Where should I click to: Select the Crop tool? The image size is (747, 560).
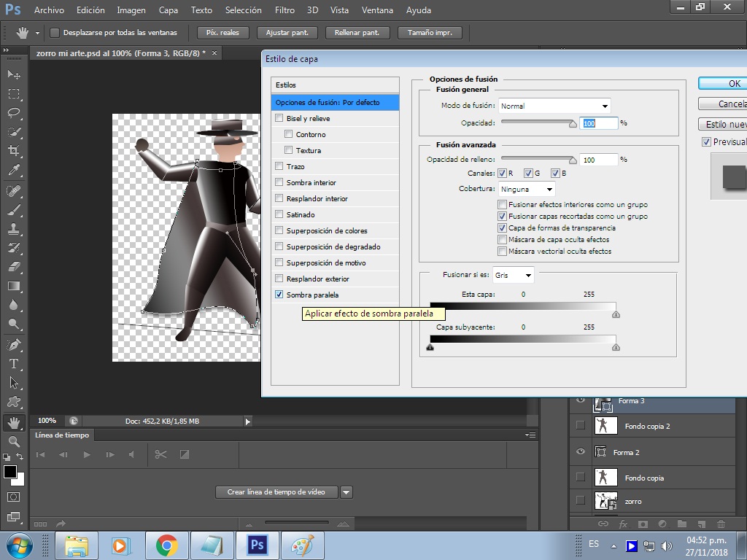coord(14,151)
